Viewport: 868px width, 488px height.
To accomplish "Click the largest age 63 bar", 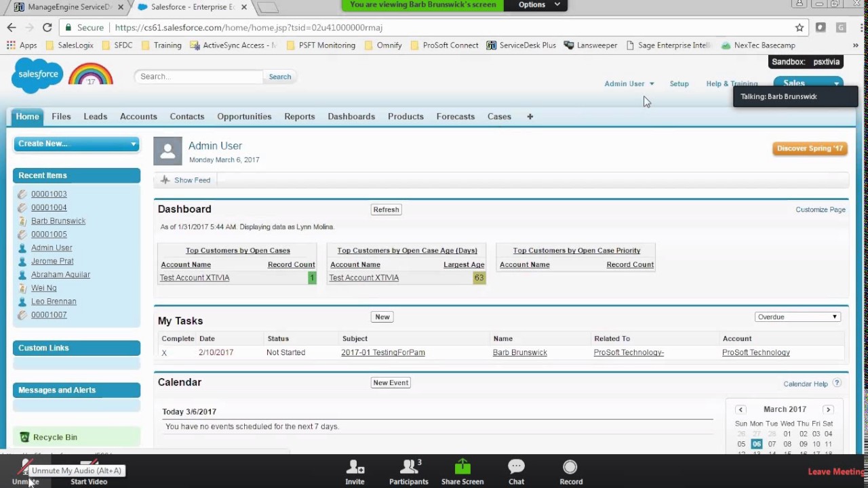I will click(x=479, y=278).
